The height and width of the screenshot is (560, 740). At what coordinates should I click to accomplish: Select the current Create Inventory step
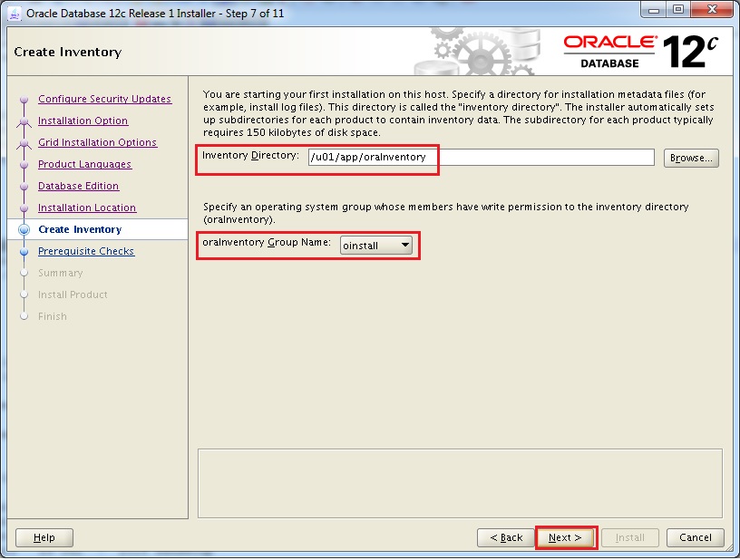click(80, 229)
